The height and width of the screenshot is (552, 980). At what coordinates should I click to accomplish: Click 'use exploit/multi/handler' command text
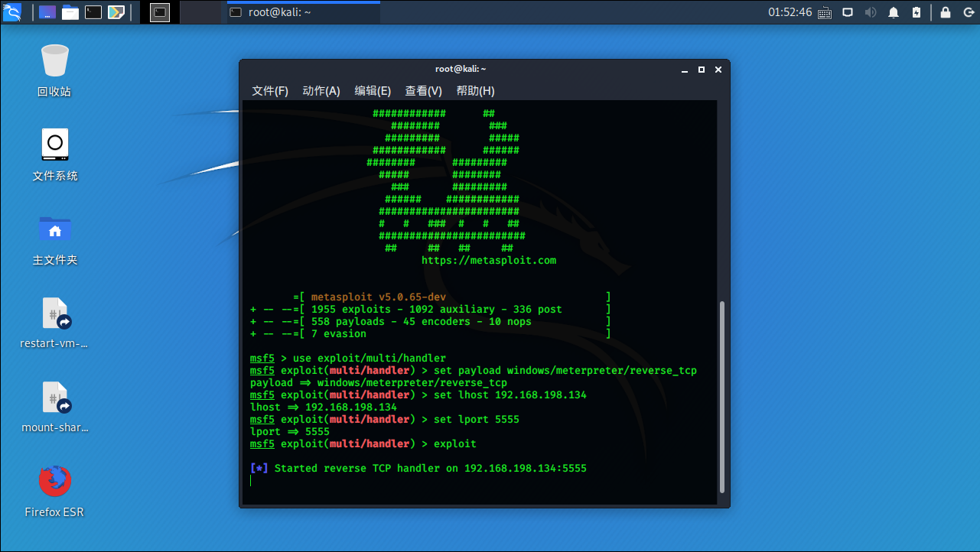tap(370, 359)
